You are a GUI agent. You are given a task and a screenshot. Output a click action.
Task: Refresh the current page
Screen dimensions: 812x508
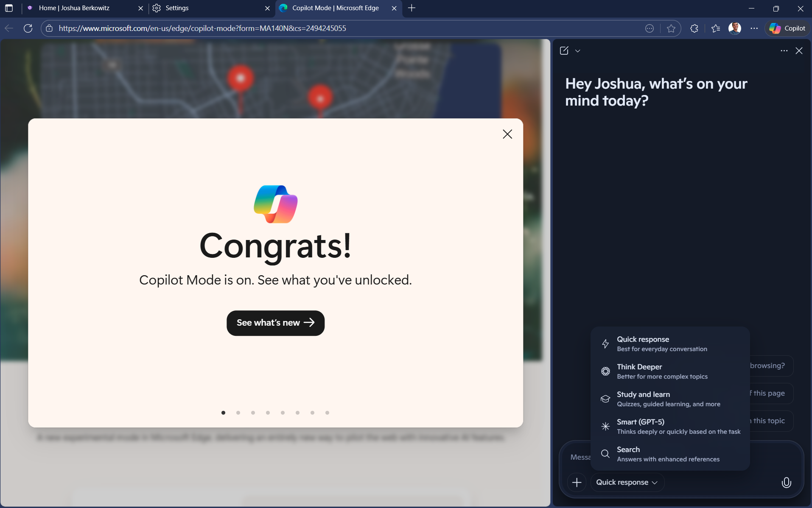point(28,28)
